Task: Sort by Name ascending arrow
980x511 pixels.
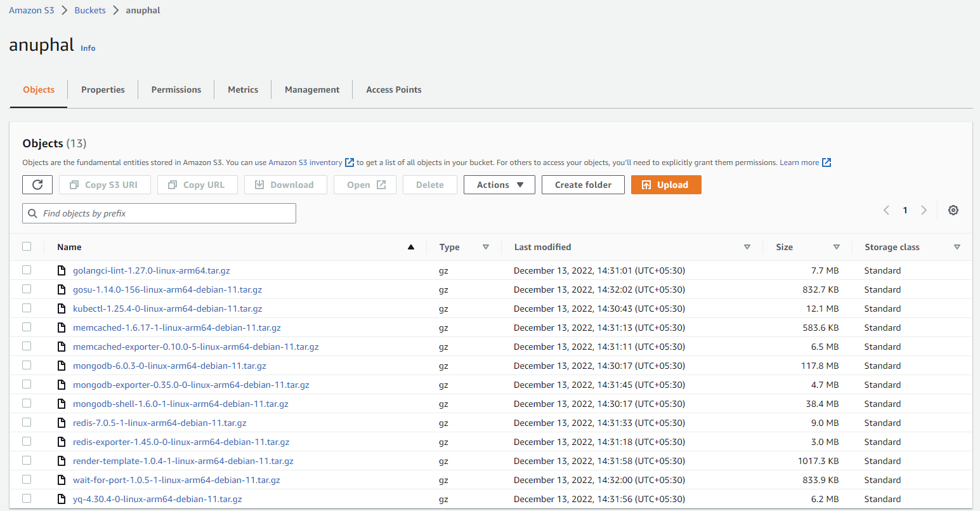Action: click(x=411, y=247)
